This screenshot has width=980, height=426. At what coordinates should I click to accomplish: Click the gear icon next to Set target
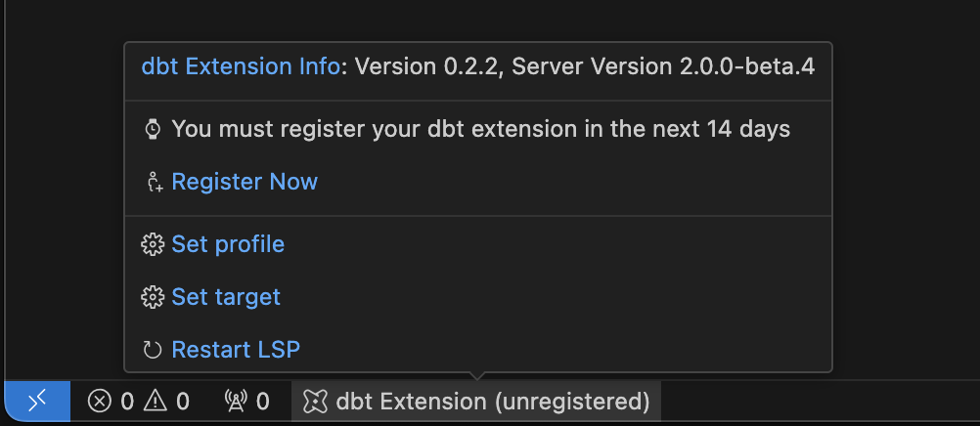(x=153, y=297)
